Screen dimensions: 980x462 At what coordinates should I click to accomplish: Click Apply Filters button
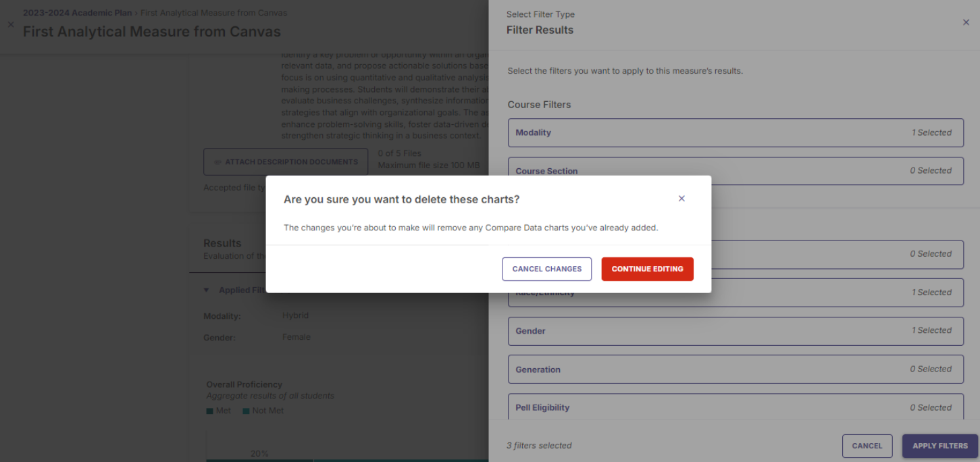(x=939, y=446)
